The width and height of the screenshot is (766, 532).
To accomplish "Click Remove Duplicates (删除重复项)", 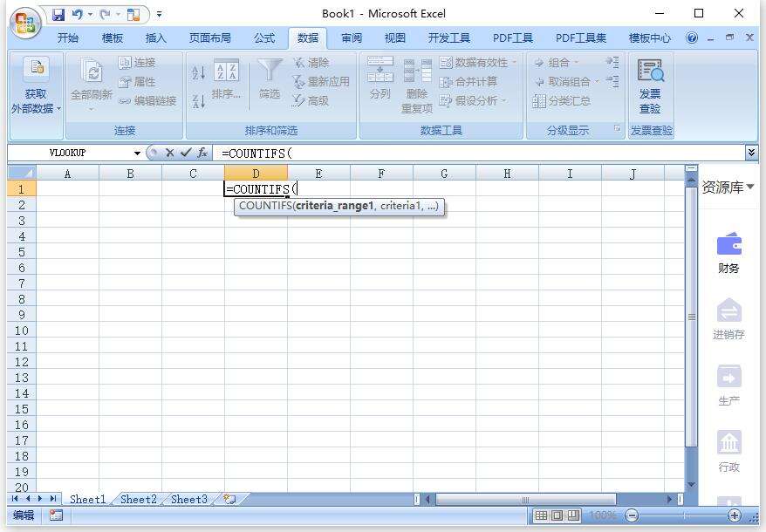I will coord(417,86).
